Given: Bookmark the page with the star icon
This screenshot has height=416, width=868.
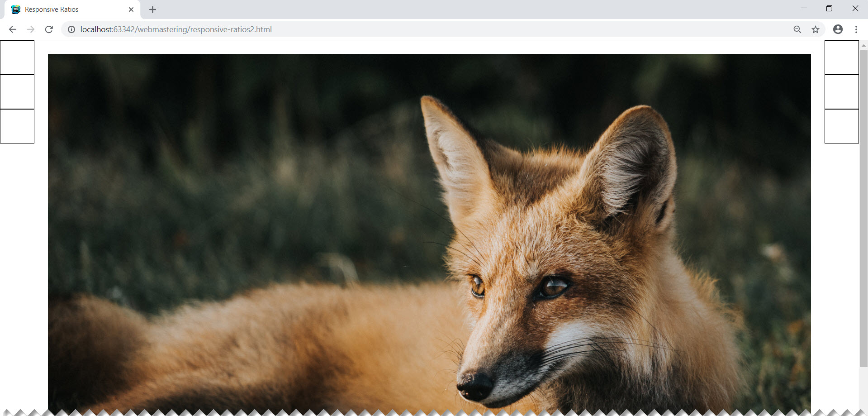Looking at the screenshot, I should 816,29.
